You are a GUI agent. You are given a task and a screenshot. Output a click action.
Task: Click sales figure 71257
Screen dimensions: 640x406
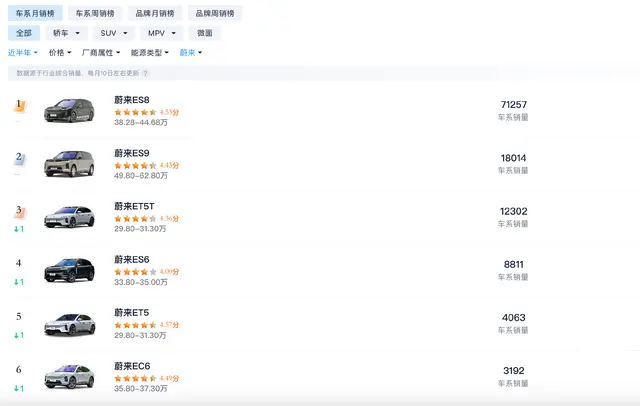[513, 105]
